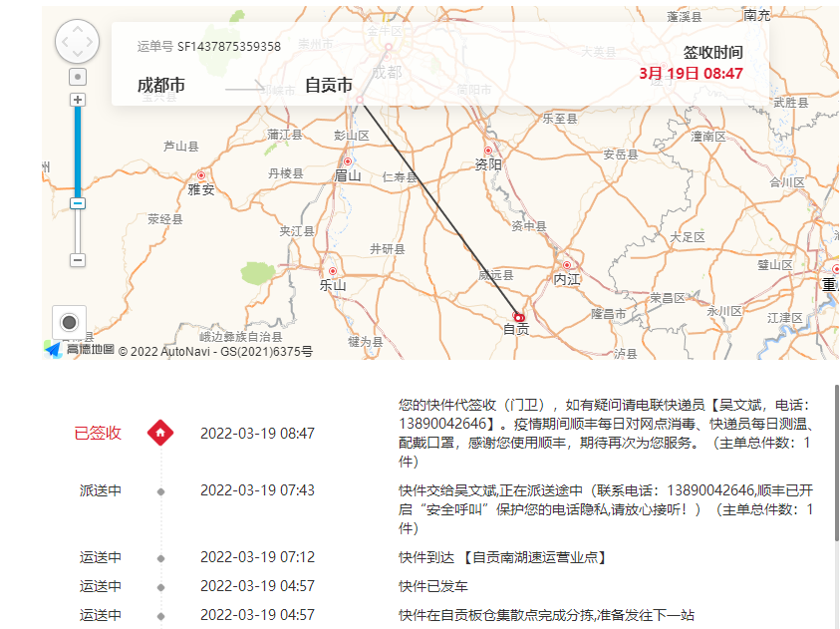Click the 乐至县 map label

[x=560, y=119]
